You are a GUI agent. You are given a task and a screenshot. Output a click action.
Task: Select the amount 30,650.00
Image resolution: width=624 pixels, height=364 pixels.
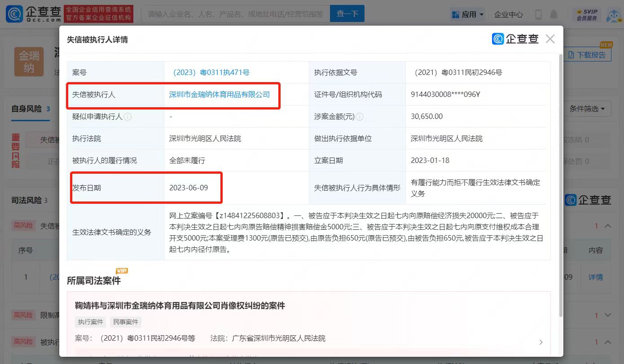426,116
